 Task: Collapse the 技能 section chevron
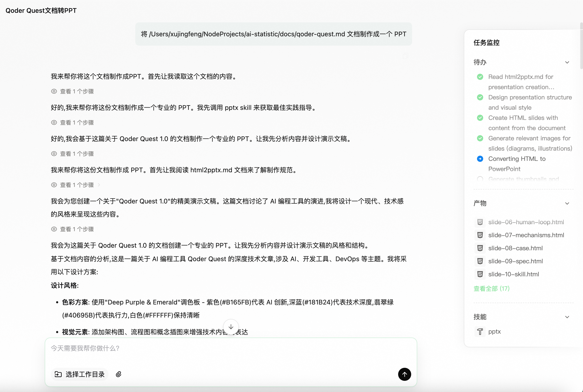[567, 317]
